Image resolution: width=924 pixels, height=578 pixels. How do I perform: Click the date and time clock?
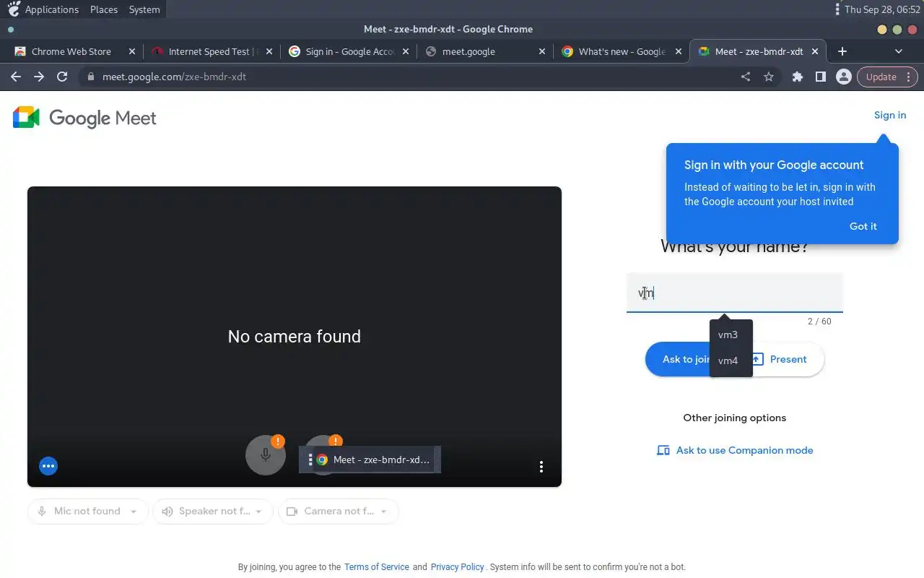(882, 9)
